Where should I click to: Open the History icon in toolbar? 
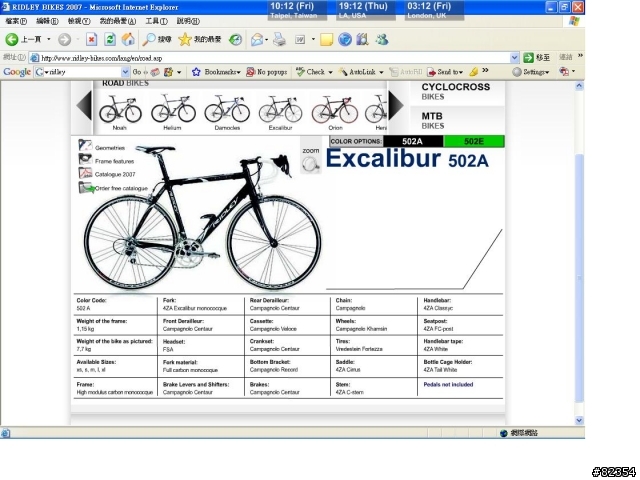click(x=235, y=40)
